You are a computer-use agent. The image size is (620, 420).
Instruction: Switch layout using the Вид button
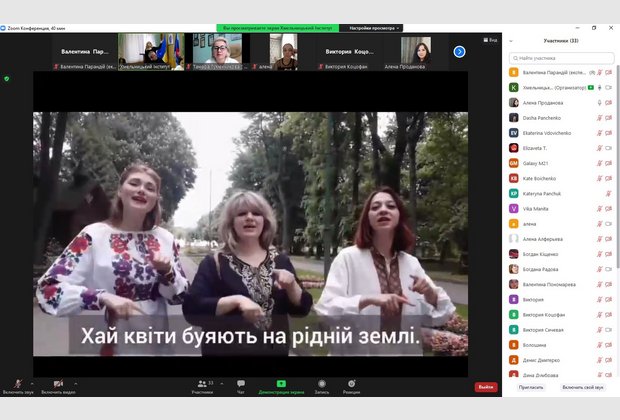[490, 40]
